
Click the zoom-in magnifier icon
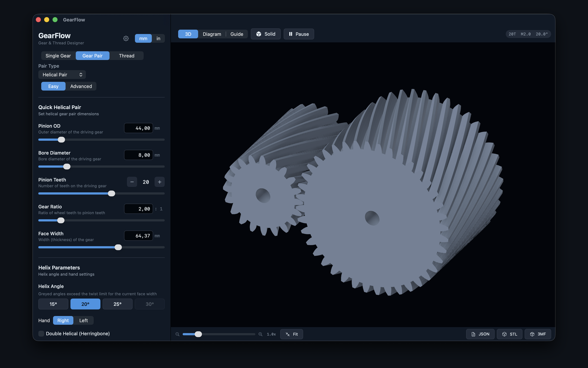[260, 334]
